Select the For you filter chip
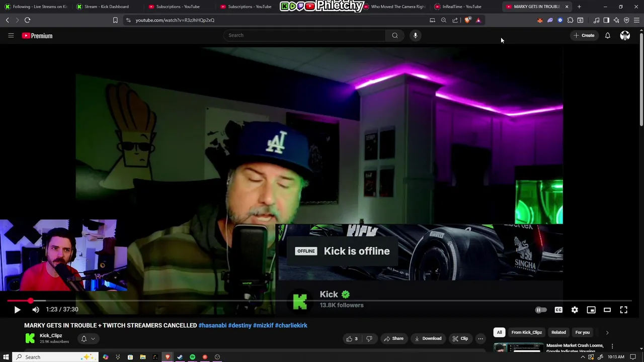This screenshot has width=644, height=362. pyautogui.click(x=582, y=332)
